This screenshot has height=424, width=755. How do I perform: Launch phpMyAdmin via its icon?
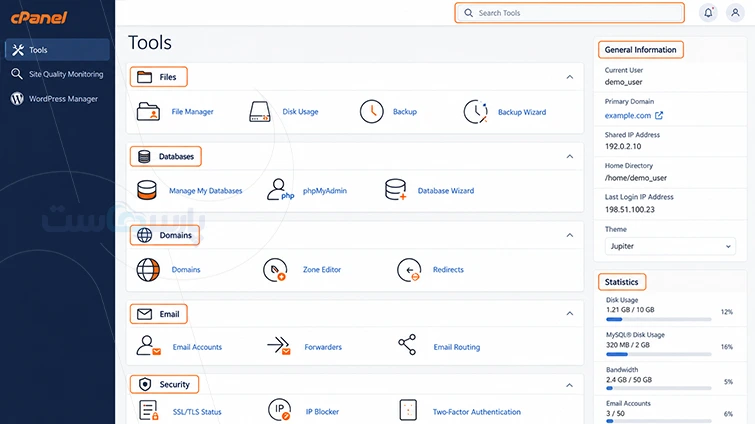[280, 190]
